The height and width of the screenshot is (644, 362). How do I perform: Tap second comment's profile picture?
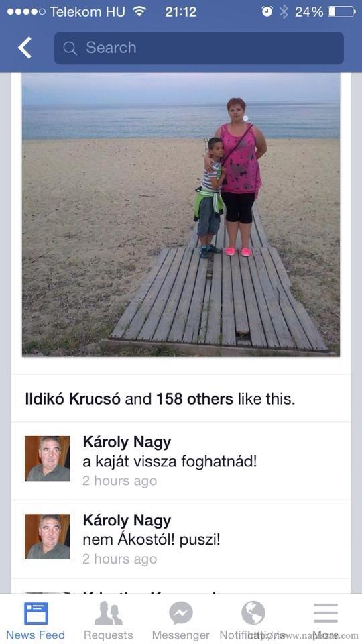click(48, 537)
